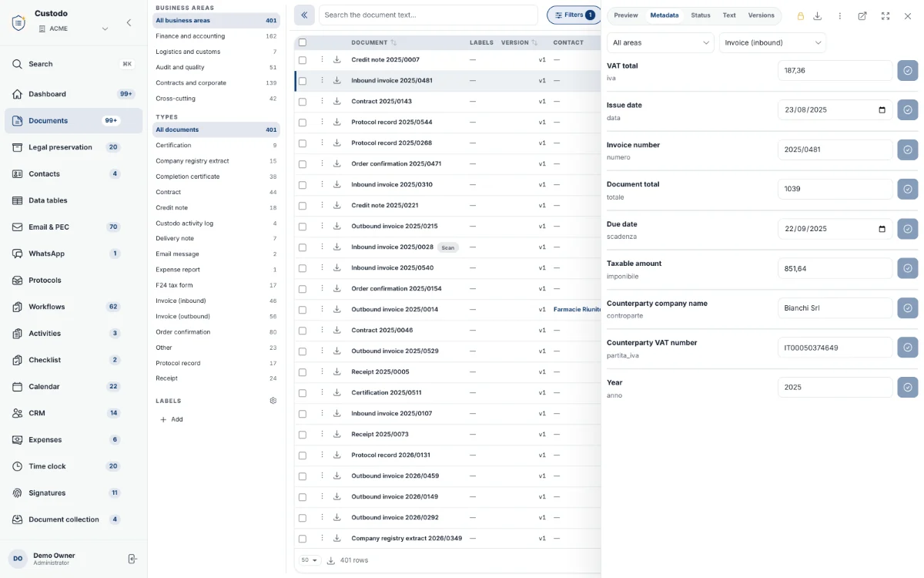Open Email & PEC section

tap(73, 227)
